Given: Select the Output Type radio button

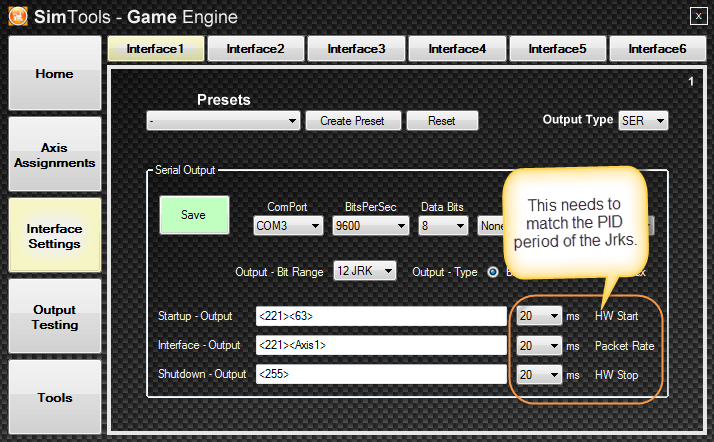Looking at the screenshot, I should click(x=492, y=271).
